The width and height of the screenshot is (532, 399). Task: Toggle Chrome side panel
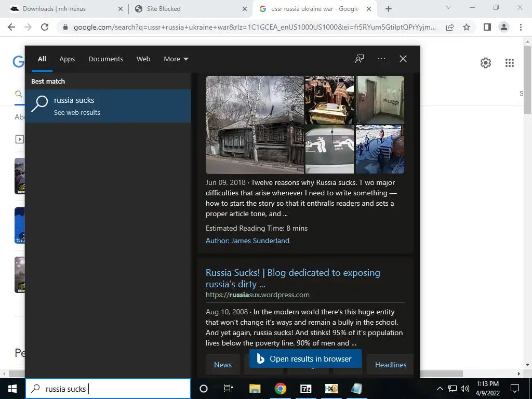point(487,27)
